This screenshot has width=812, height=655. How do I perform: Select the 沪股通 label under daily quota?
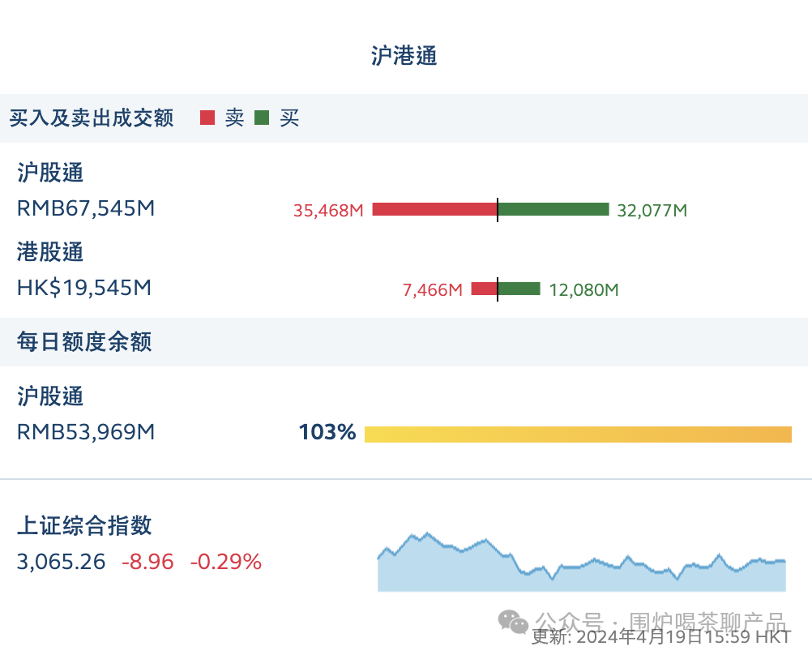50,396
